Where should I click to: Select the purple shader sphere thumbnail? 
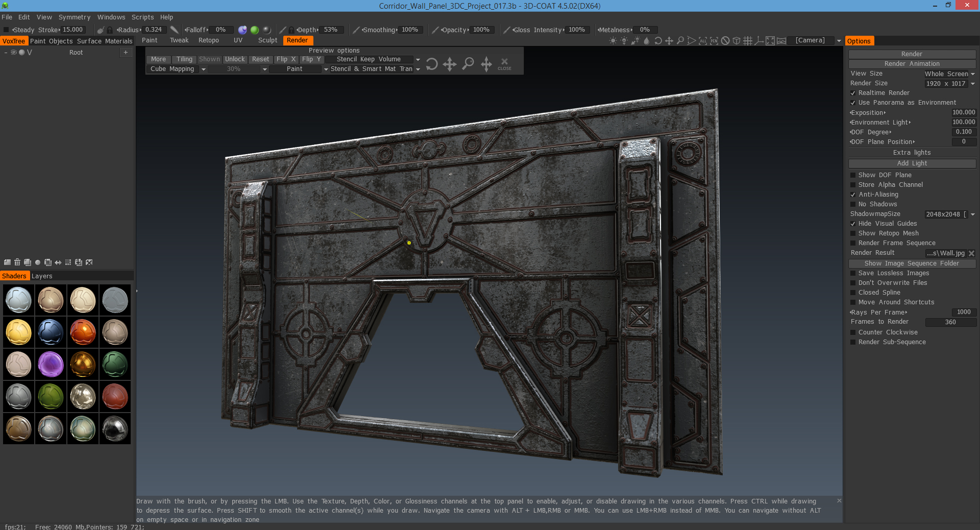tap(51, 365)
